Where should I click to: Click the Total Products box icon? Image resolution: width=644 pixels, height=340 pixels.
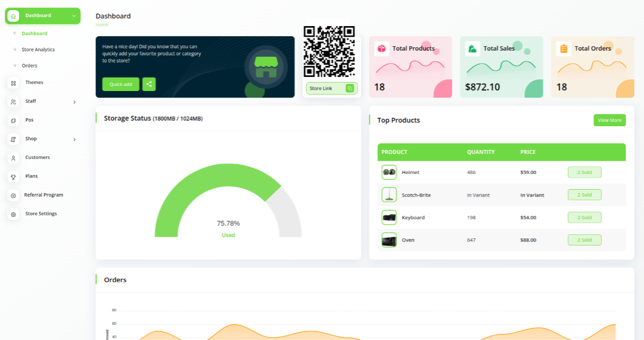pyautogui.click(x=382, y=48)
